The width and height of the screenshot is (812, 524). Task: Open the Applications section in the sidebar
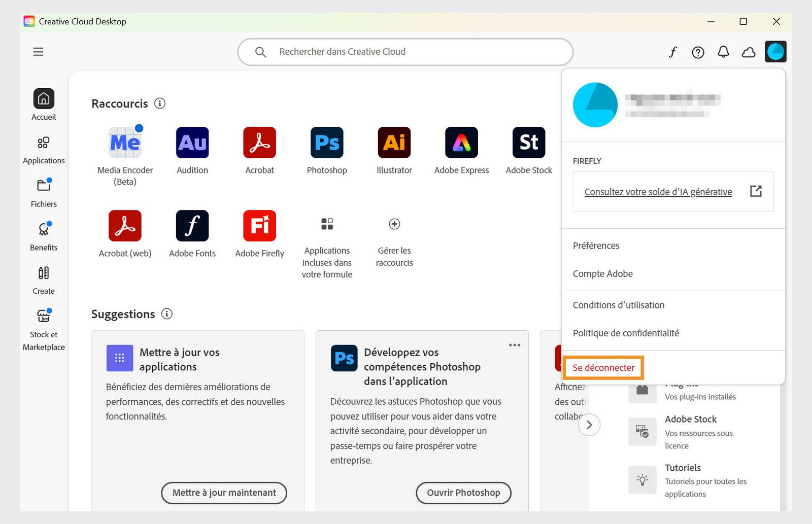coord(44,150)
